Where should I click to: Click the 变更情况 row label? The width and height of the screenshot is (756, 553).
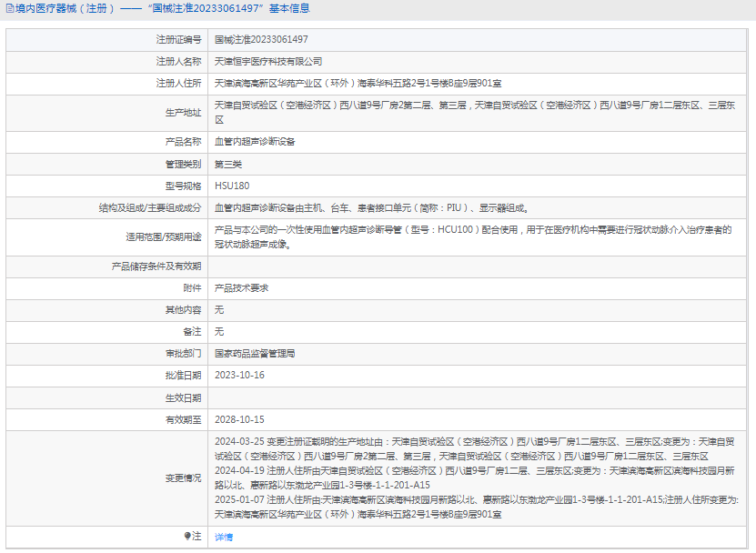click(x=183, y=478)
